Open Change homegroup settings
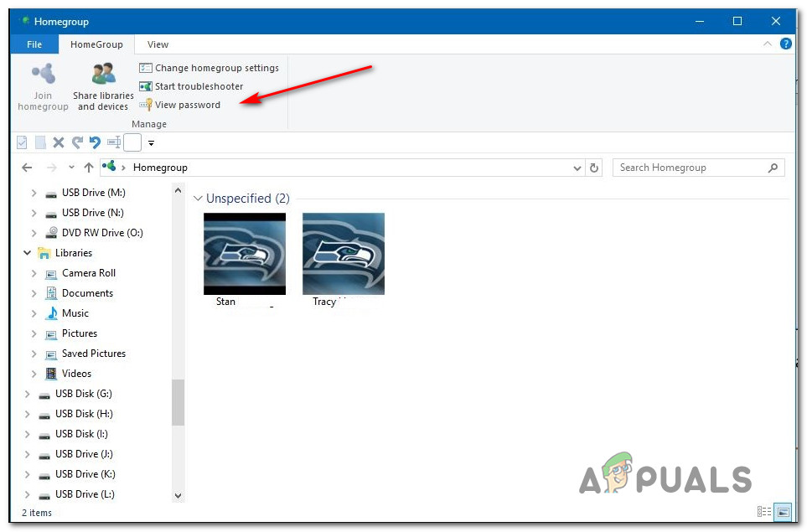Viewport: 807px width, 532px height. pyautogui.click(x=209, y=68)
